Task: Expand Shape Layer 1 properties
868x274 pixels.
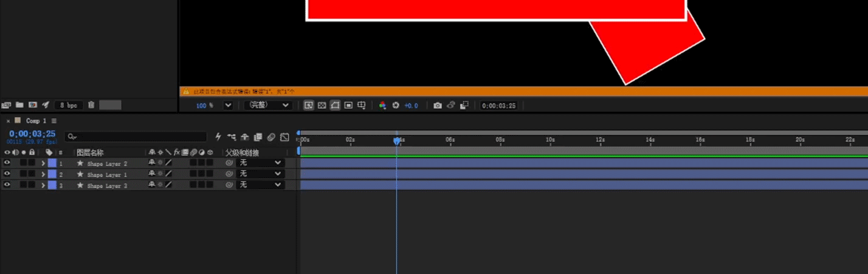Action: pyautogui.click(x=43, y=174)
